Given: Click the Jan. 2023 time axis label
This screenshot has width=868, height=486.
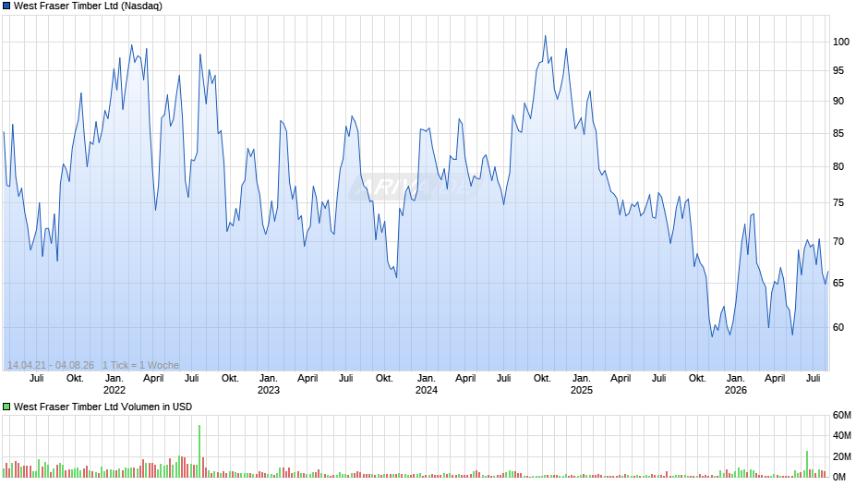Looking at the screenshot, I should (x=269, y=384).
